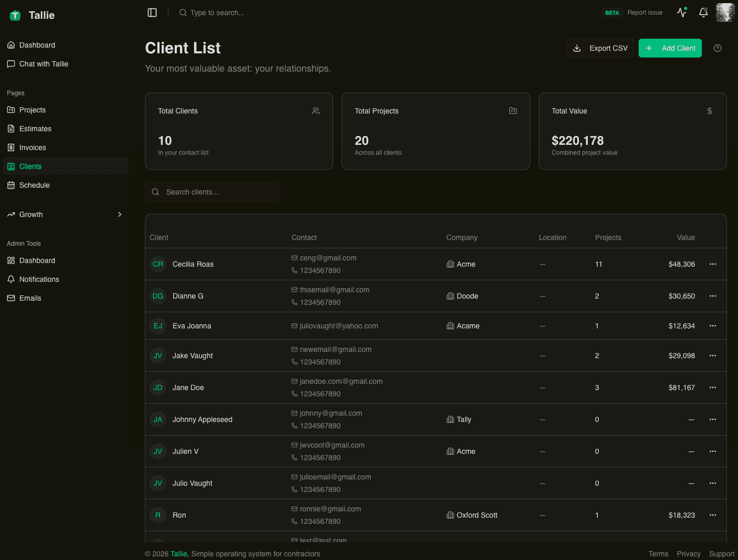Viewport: 738px width, 560px height.
Task: Open the Tallie logo icon
Action: coord(15,15)
